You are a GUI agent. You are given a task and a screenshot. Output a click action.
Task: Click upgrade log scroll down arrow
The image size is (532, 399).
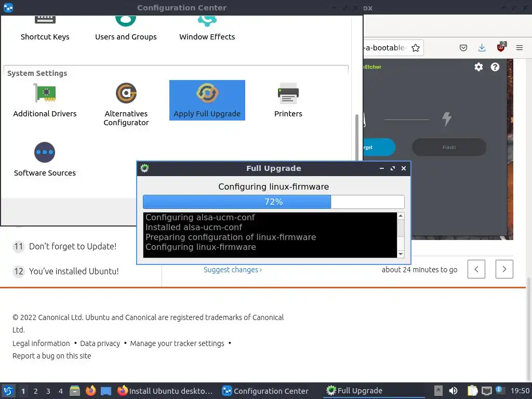401,254
